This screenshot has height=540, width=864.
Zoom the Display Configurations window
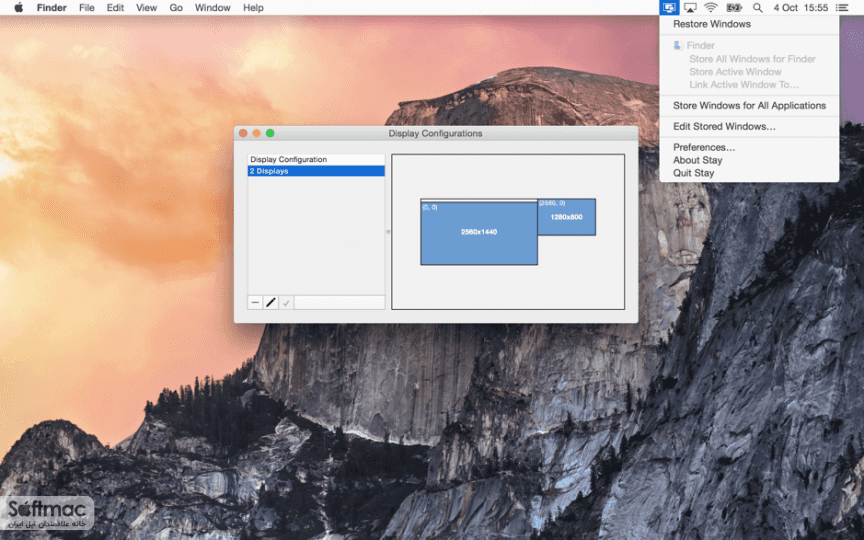coord(270,133)
